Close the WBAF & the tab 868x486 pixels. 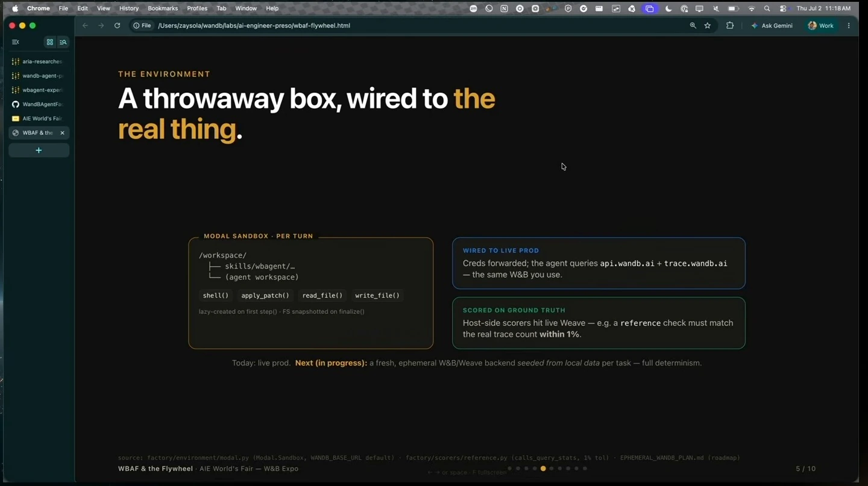[x=62, y=133]
